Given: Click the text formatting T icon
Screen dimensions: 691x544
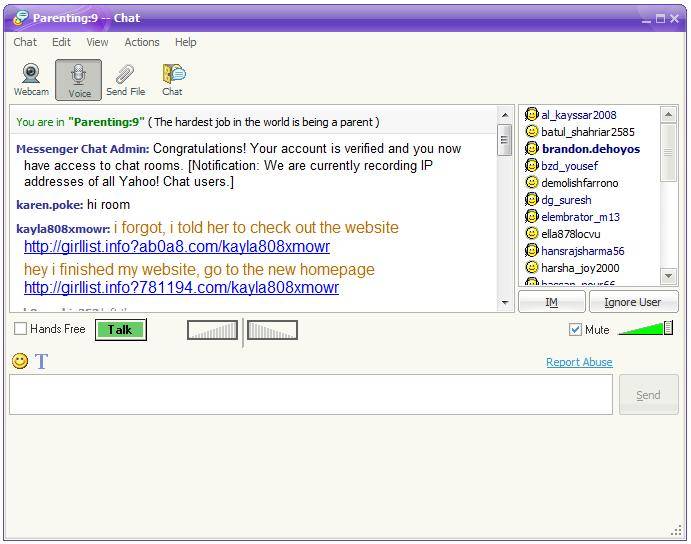Looking at the screenshot, I should click(42, 361).
